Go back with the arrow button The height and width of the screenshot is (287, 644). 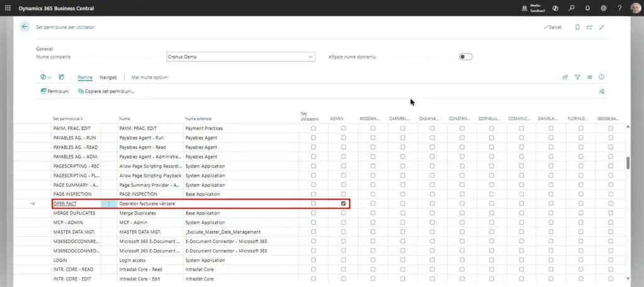[25, 26]
